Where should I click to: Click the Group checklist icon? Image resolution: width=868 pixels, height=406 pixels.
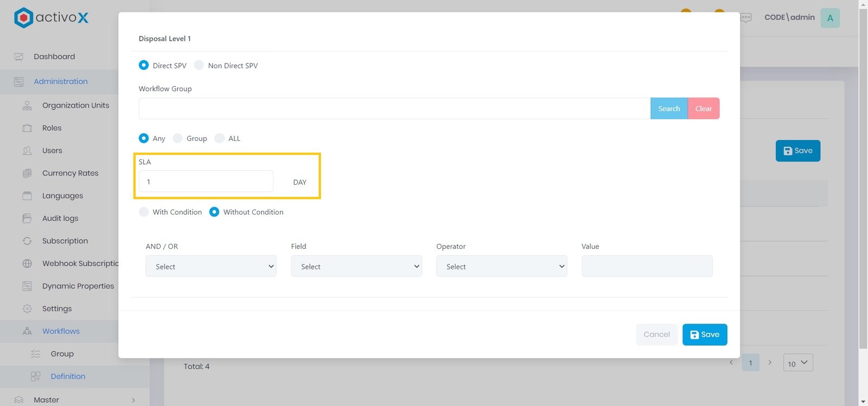[x=36, y=354]
